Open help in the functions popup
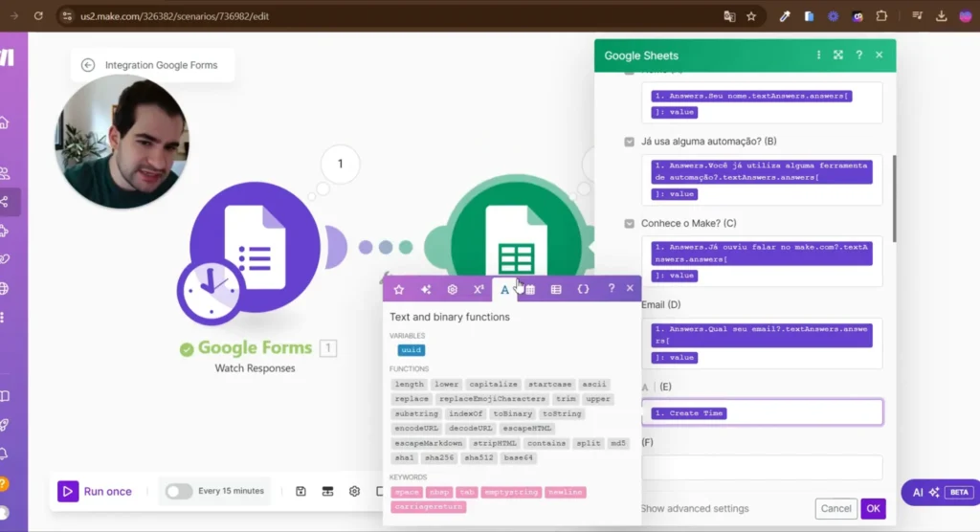This screenshot has width=980, height=532. pos(612,288)
